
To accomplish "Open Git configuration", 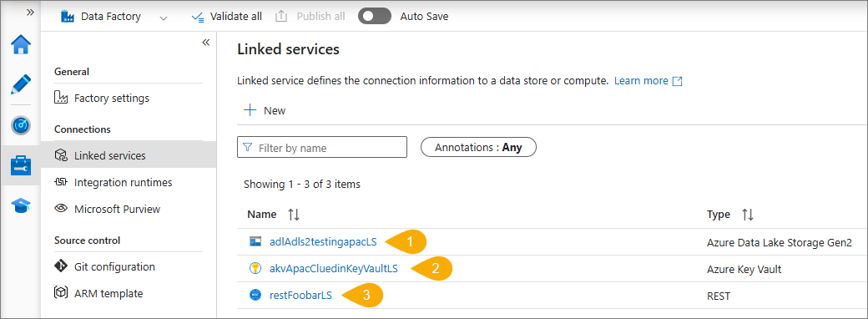I will [114, 266].
